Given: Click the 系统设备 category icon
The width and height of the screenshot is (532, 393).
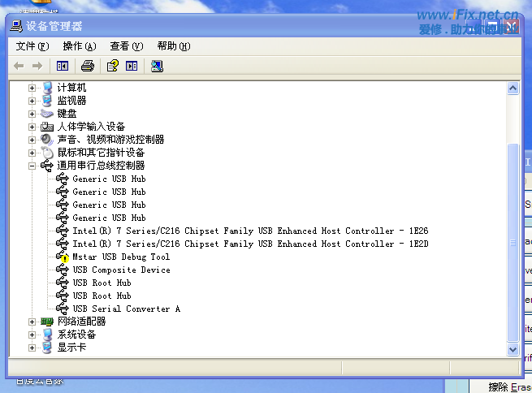Looking at the screenshot, I should [47, 335].
